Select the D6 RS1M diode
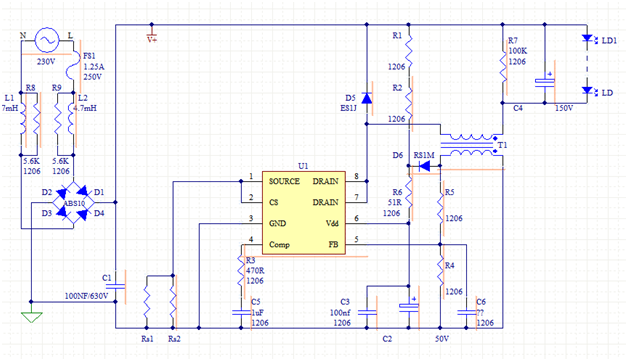Image resolution: width=628 pixels, height=361 pixels. click(424, 166)
